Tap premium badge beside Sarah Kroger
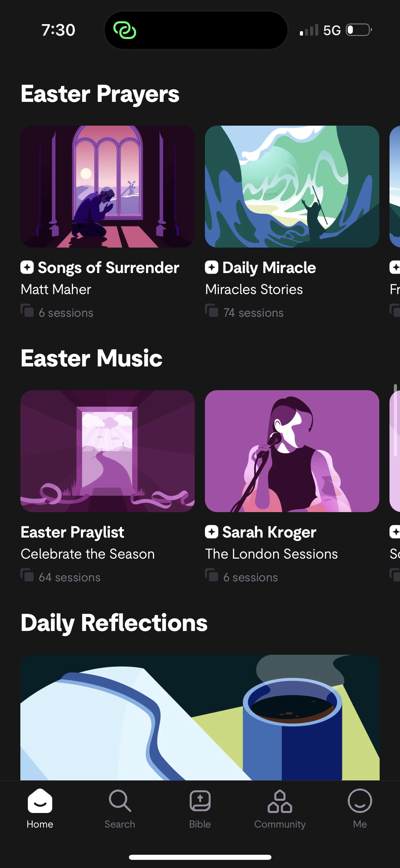 (212, 532)
